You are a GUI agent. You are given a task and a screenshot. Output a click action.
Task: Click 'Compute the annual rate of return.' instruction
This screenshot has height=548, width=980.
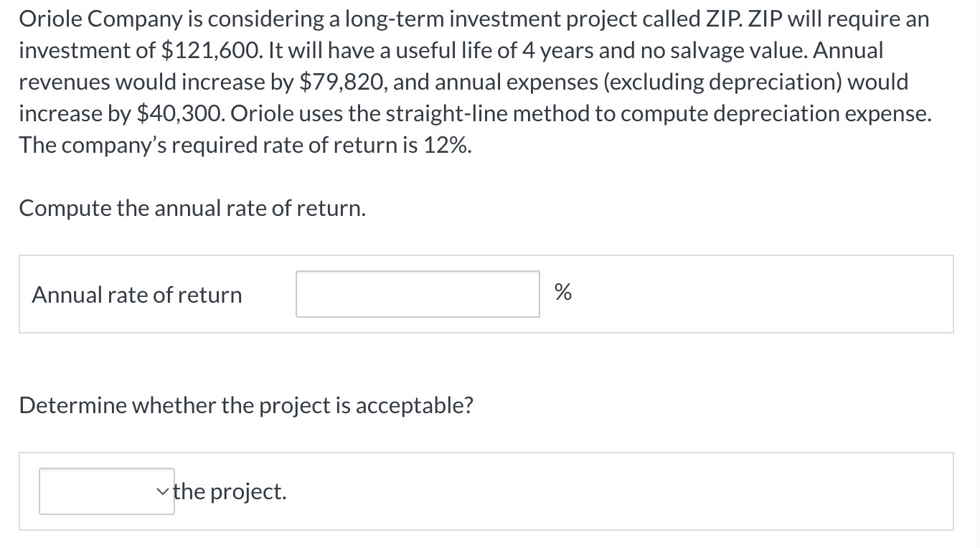192,208
